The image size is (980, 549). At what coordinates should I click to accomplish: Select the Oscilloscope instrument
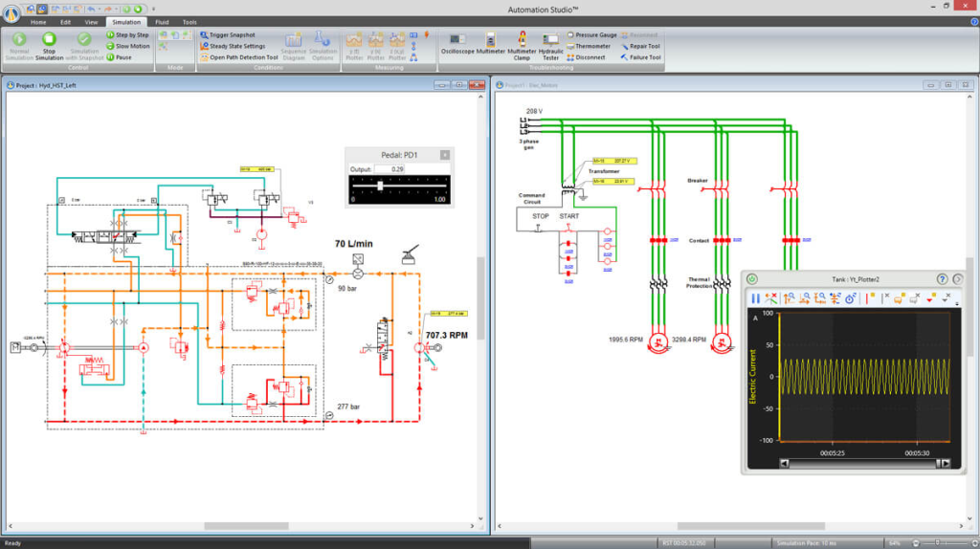click(x=457, y=44)
